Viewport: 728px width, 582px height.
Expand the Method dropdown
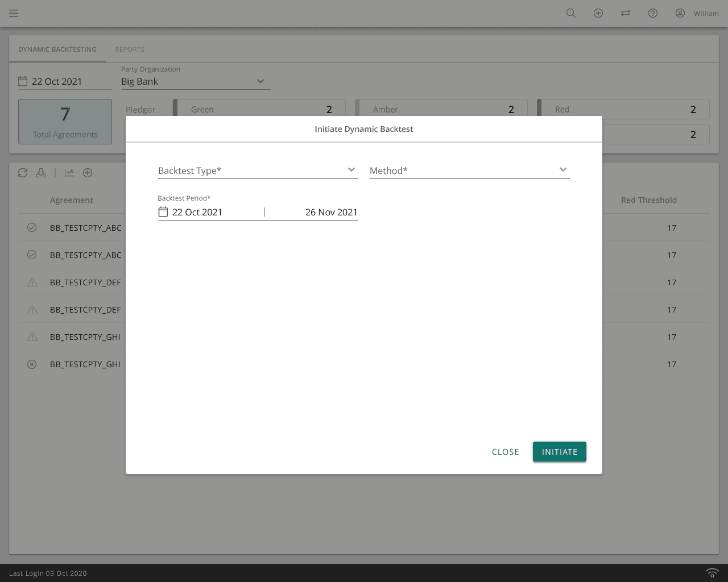click(469, 171)
